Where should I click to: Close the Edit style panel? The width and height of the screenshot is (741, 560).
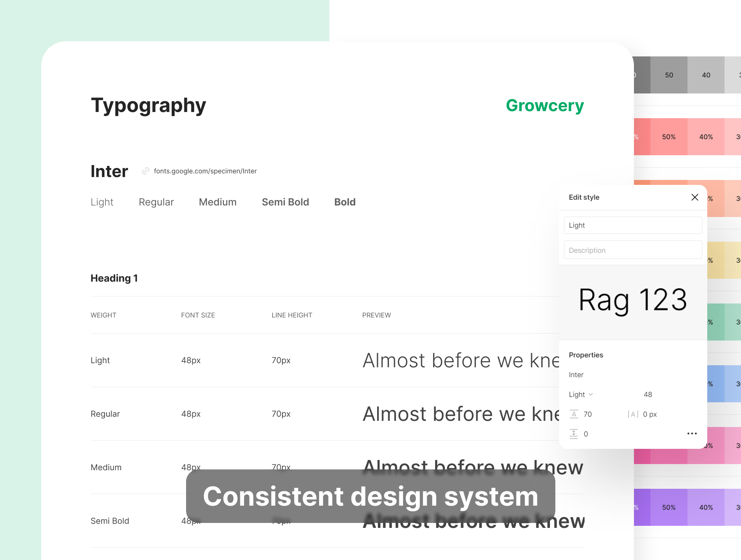(x=694, y=197)
